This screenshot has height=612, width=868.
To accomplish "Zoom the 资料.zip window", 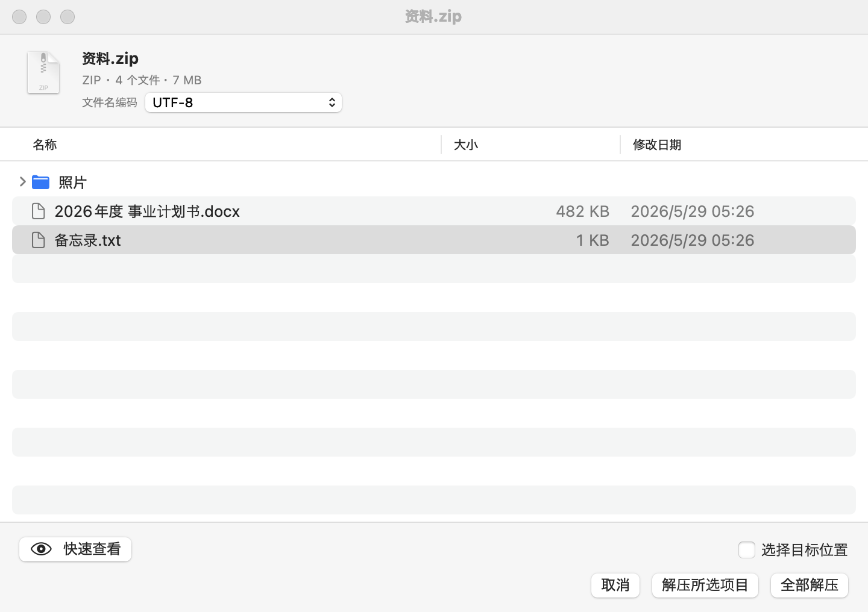I will [x=68, y=17].
